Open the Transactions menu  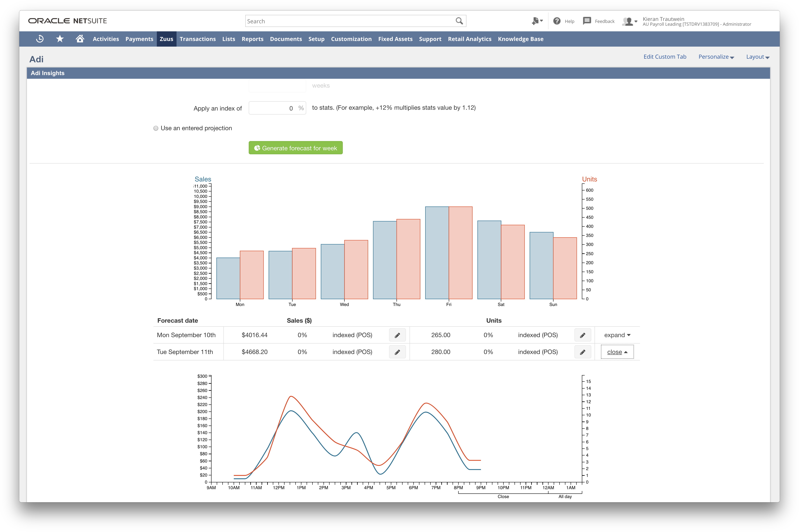[x=198, y=39]
